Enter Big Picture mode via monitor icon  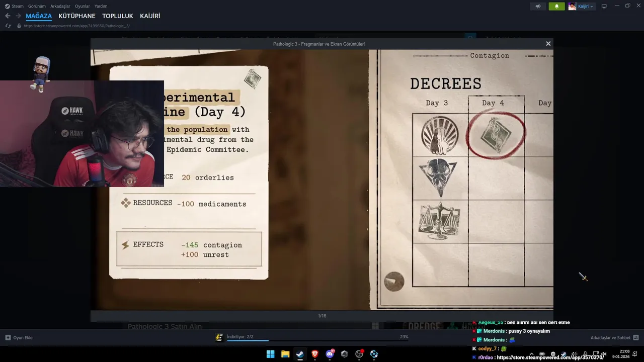point(604,6)
